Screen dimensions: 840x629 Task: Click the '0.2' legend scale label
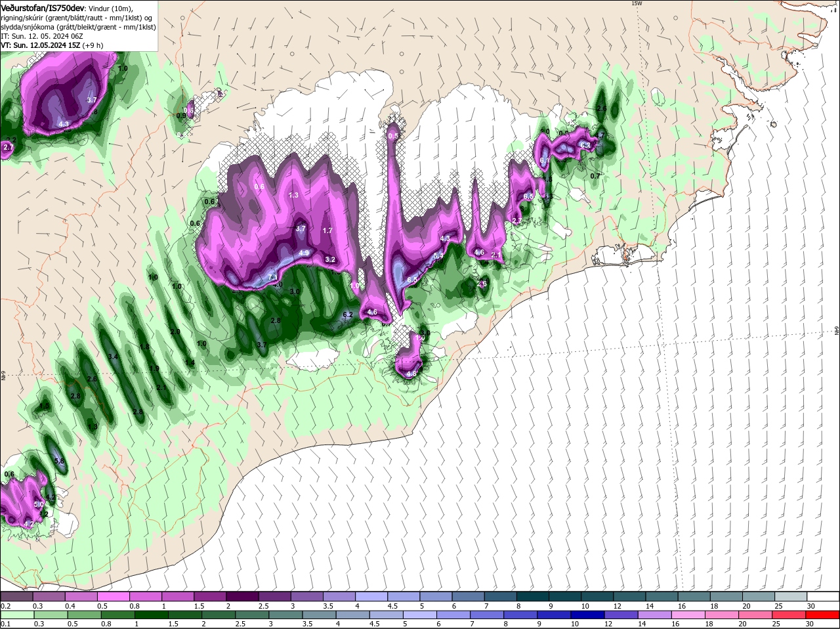click(5, 605)
